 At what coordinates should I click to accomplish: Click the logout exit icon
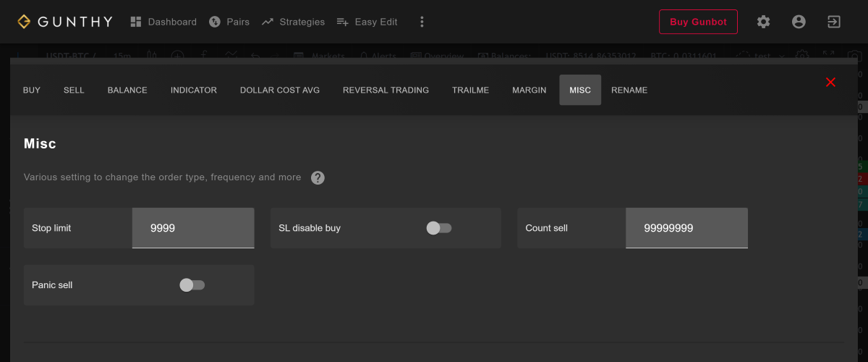coord(834,22)
